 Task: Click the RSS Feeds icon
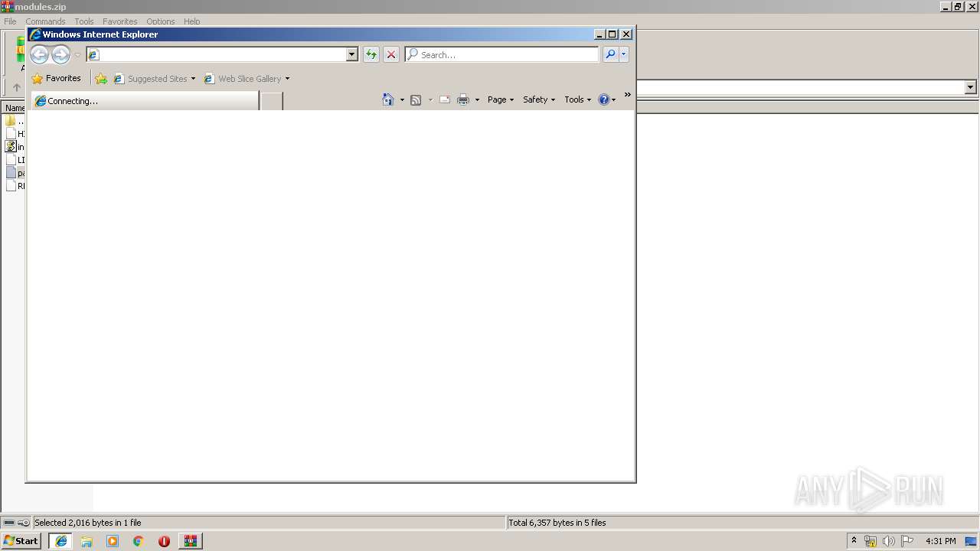pyautogui.click(x=416, y=99)
